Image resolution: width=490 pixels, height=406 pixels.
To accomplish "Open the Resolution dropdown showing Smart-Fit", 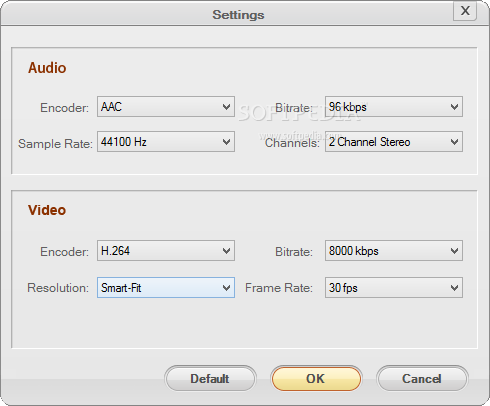I will coord(166,288).
